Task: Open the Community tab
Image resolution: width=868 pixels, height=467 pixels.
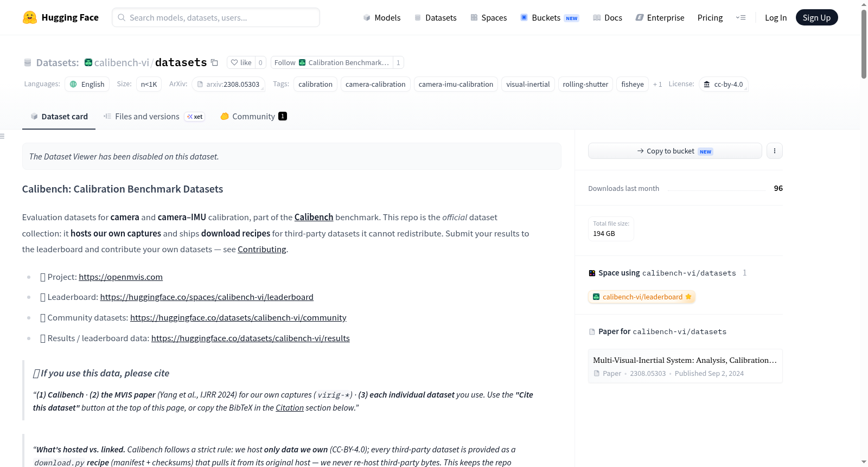Action: tap(254, 116)
